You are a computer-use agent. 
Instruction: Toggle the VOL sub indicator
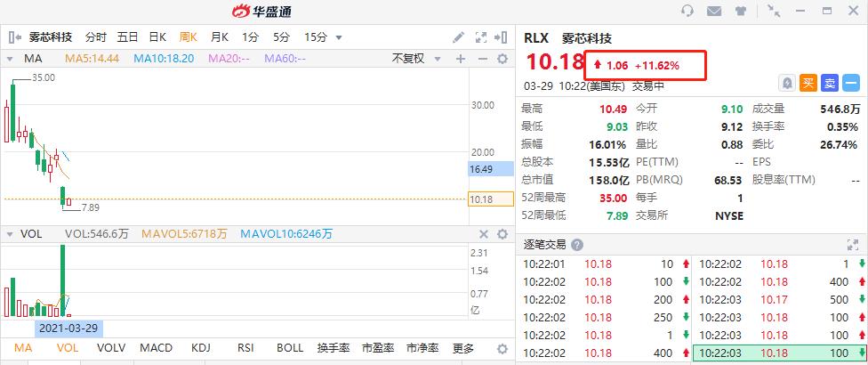67,348
